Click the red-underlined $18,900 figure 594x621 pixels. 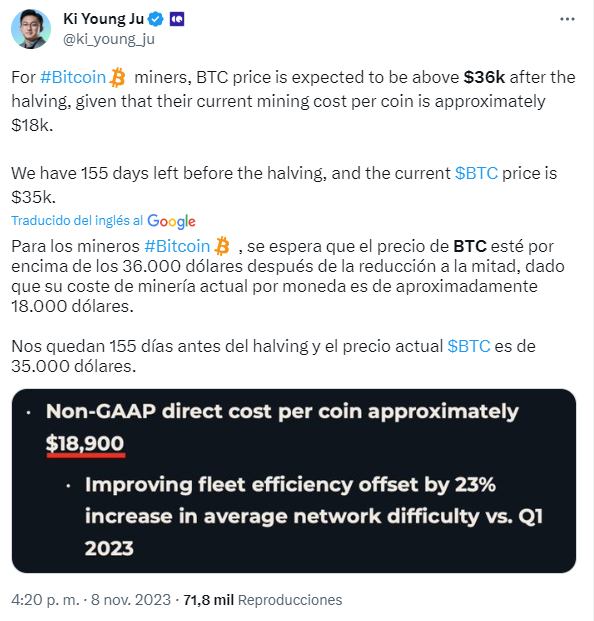point(85,444)
